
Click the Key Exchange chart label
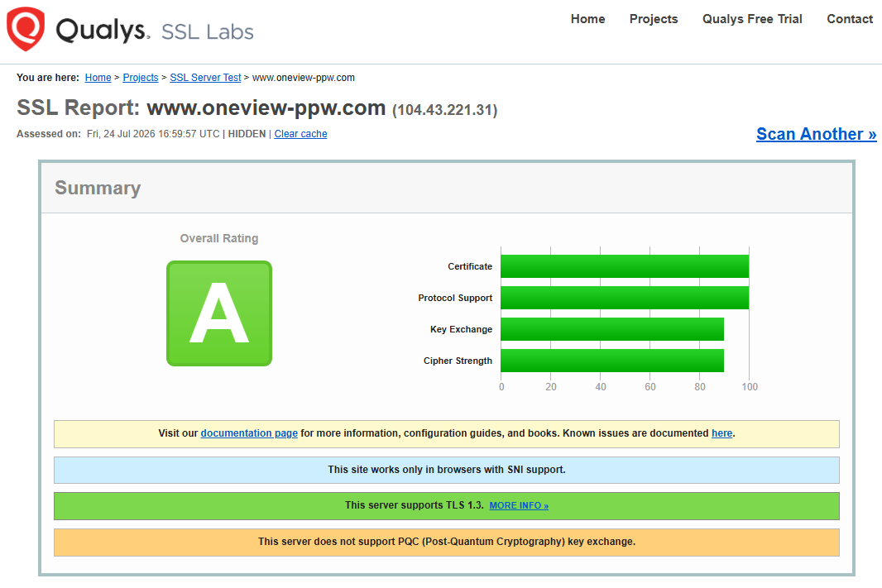point(461,329)
